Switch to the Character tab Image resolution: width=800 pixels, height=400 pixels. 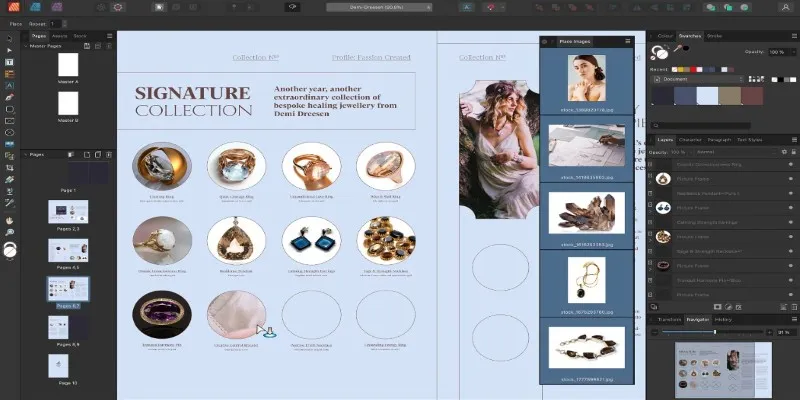690,139
